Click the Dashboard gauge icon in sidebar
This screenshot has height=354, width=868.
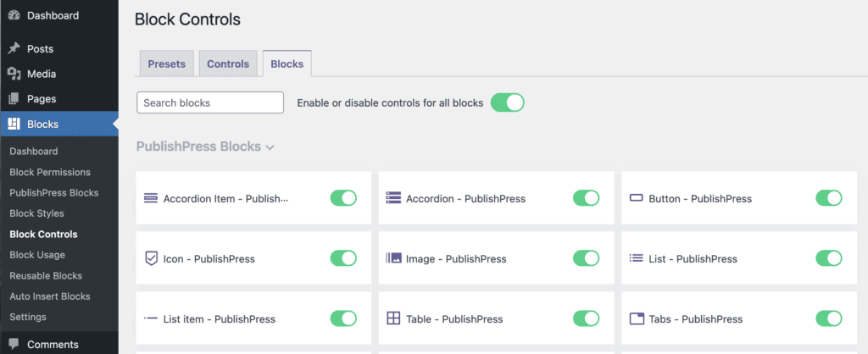(14, 15)
